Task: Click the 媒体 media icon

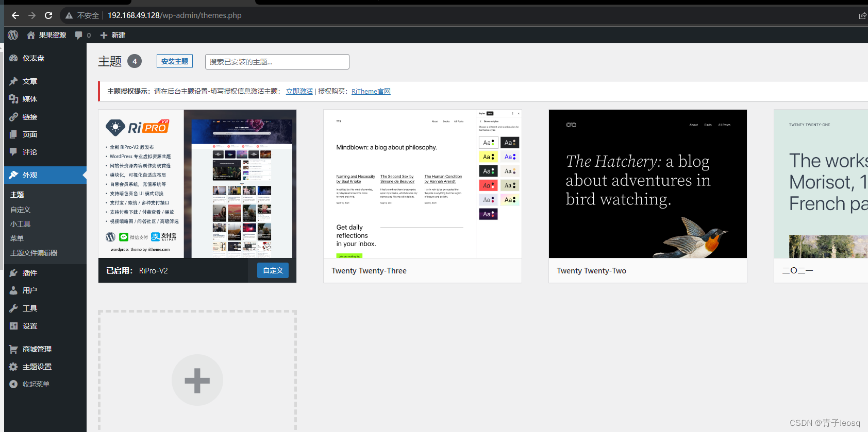Action: (13, 99)
